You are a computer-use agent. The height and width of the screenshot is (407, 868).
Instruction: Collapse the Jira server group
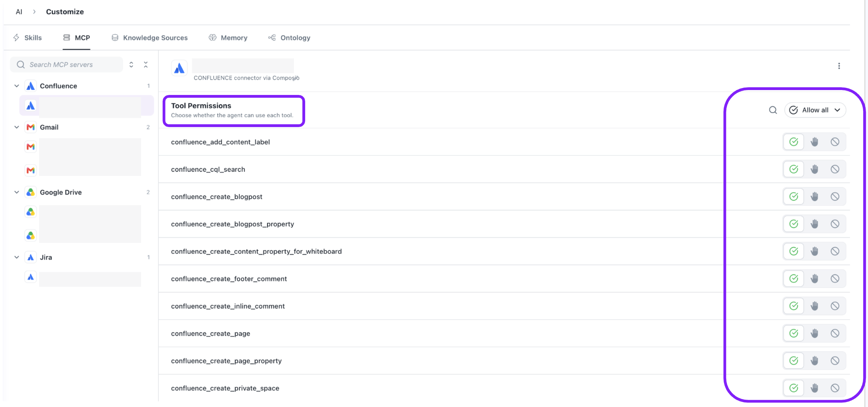pyautogui.click(x=16, y=257)
